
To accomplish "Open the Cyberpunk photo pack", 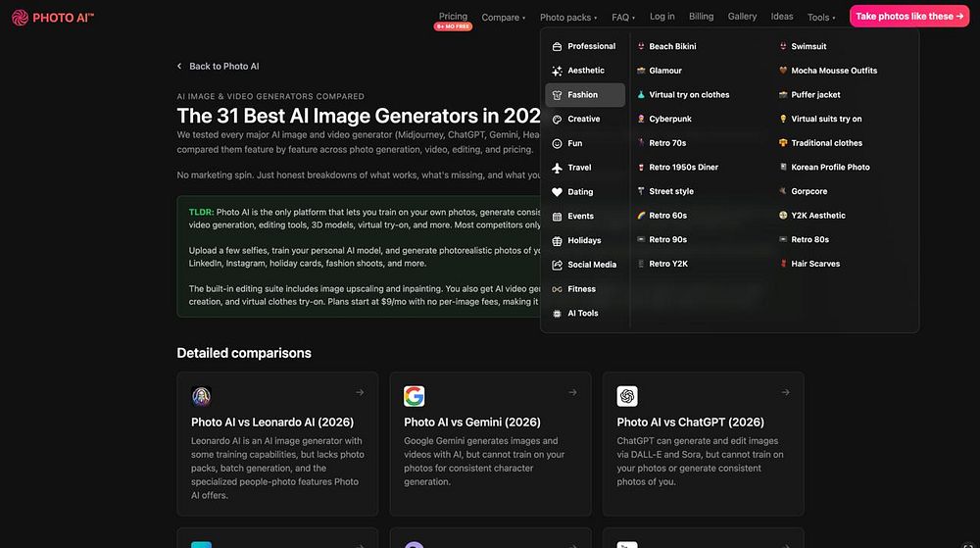I will [x=669, y=119].
